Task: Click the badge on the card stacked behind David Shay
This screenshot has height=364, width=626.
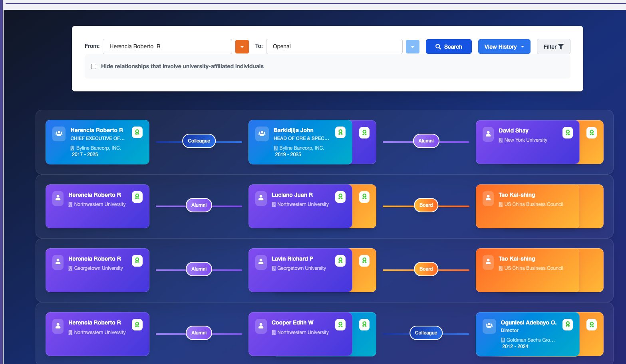Action: coord(592,133)
